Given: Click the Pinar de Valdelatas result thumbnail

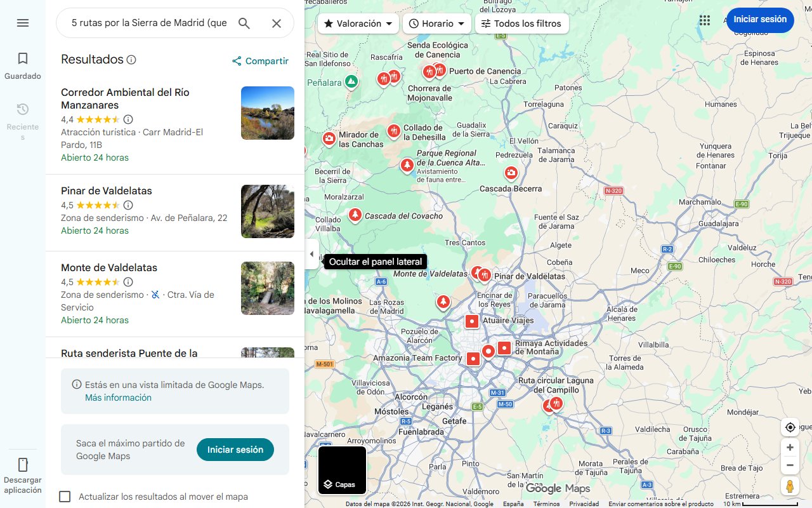Looking at the screenshot, I should click(x=267, y=211).
